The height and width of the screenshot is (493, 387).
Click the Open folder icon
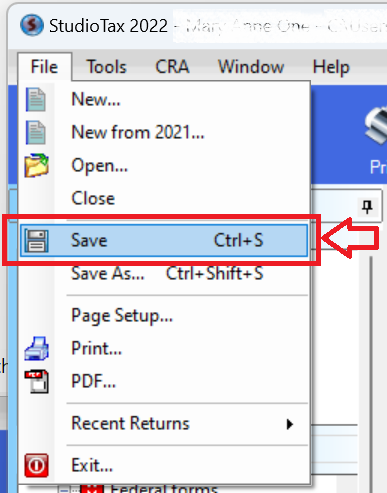(x=36, y=165)
